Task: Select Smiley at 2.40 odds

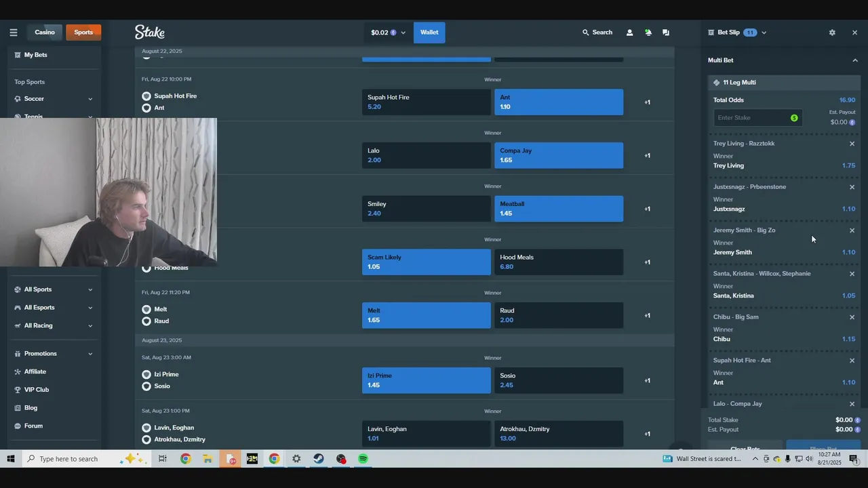Action: point(426,209)
